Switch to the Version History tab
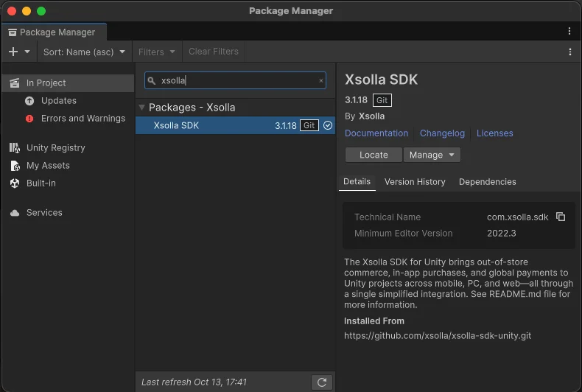The width and height of the screenshot is (582, 392). tap(415, 182)
